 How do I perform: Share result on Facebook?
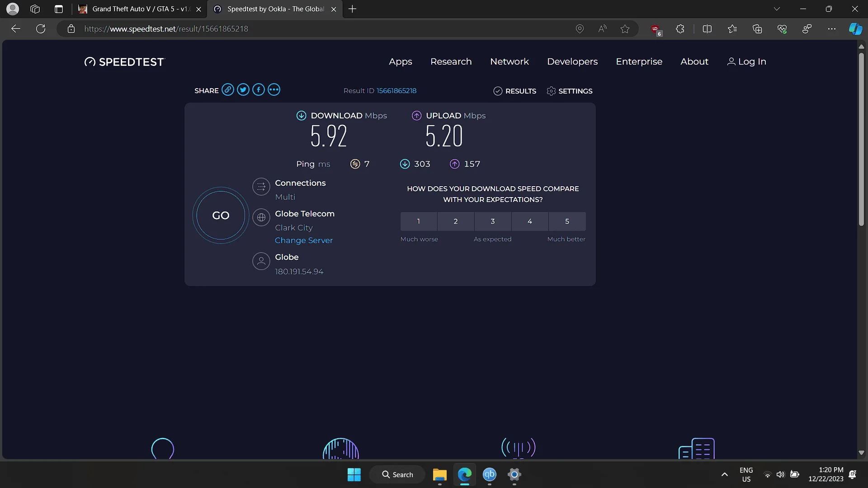pyautogui.click(x=259, y=90)
